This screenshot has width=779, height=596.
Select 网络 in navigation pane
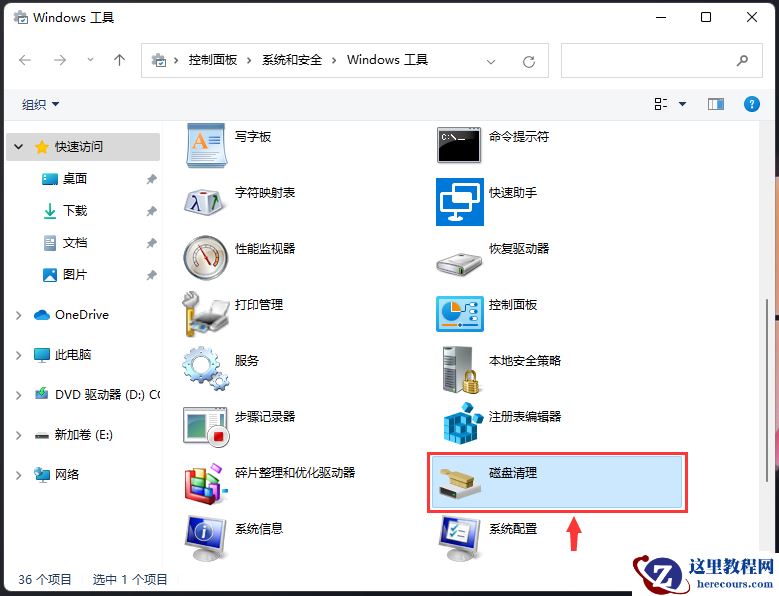[x=67, y=475]
